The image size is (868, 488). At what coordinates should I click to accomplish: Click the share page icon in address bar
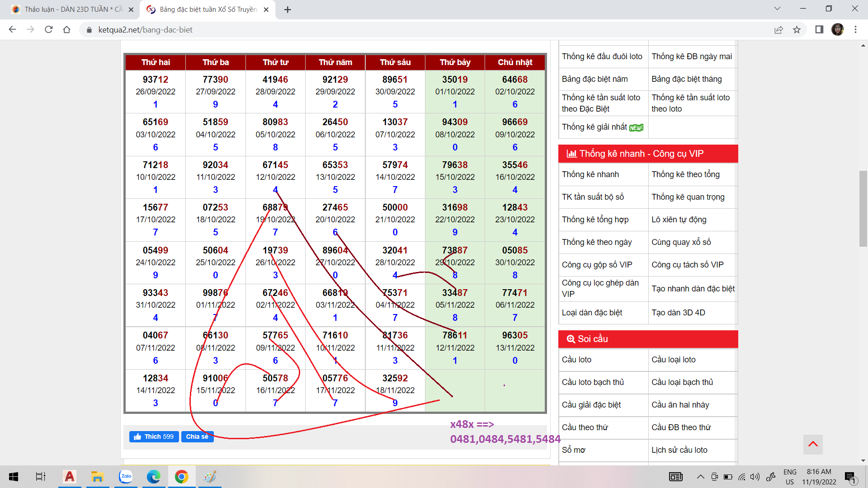click(778, 30)
